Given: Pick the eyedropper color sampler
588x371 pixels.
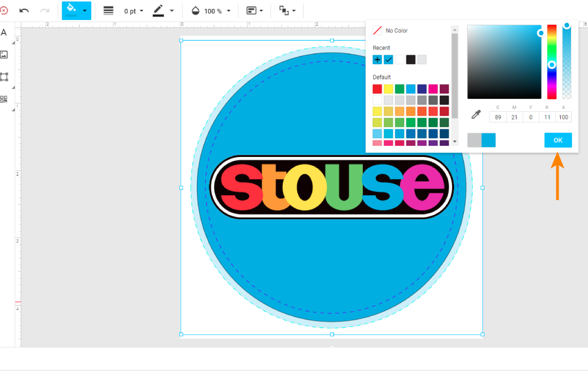Looking at the screenshot, I should 476,115.
